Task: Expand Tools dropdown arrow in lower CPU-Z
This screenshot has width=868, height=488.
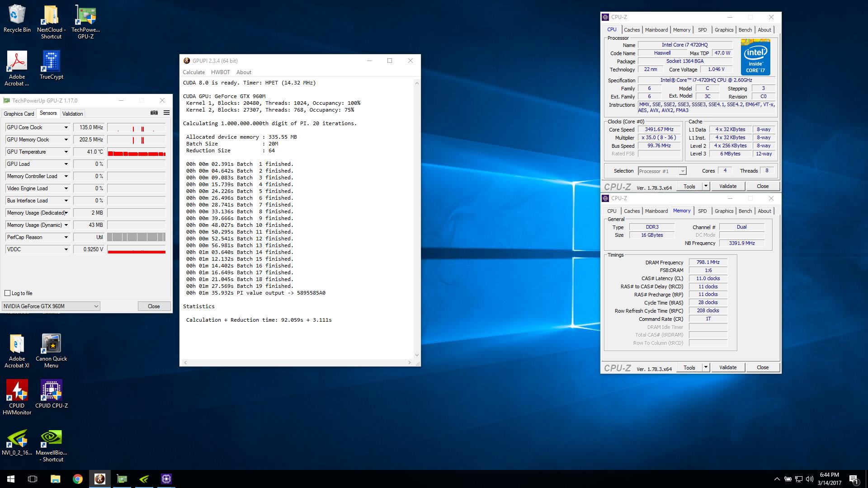Action: (x=705, y=367)
